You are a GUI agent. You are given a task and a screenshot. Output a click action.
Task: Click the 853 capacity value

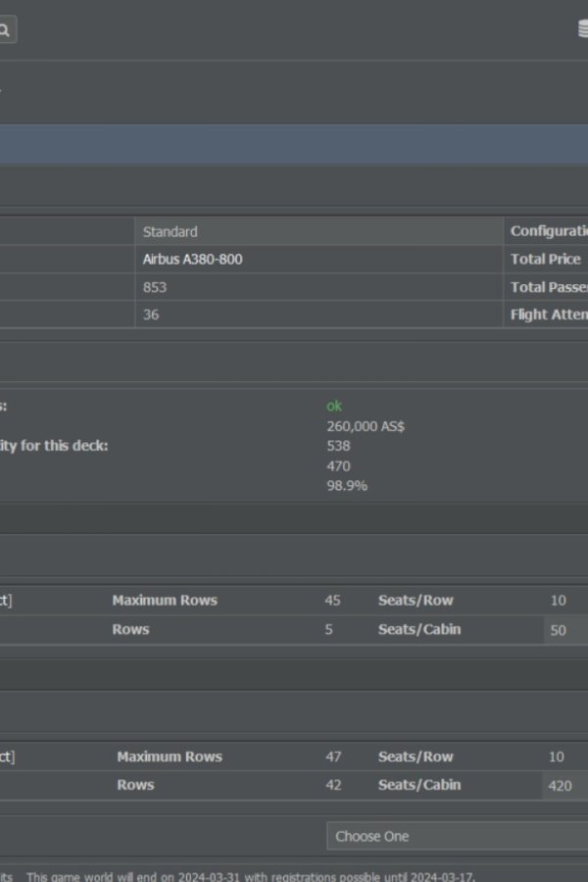(x=155, y=287)
